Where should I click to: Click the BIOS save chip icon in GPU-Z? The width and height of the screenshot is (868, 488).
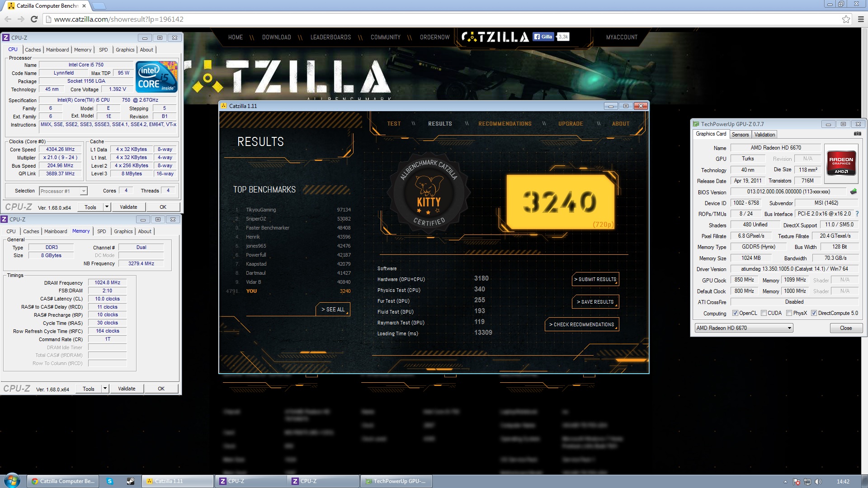tap(854, 192)
